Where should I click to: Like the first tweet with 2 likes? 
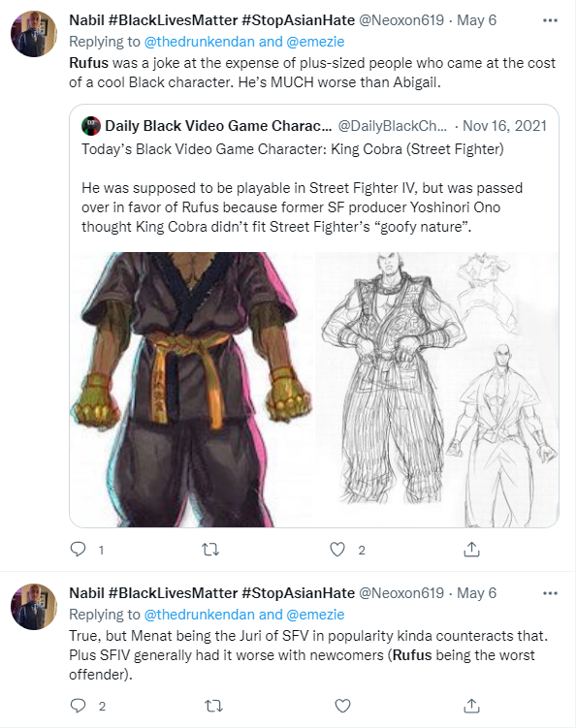(337, 550)
